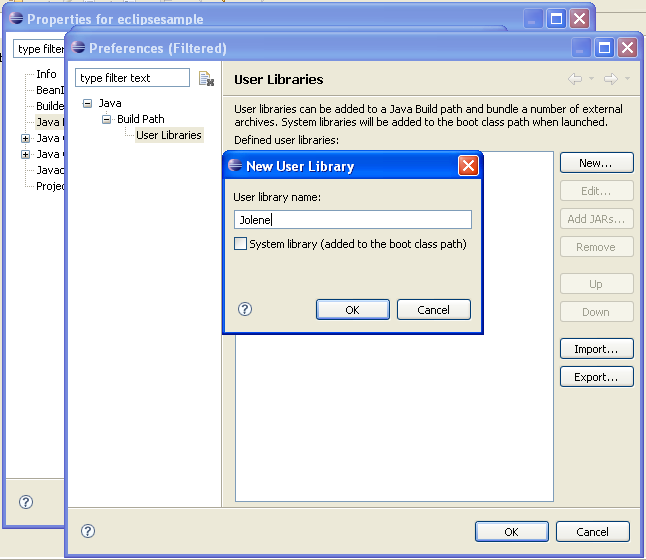The image size is (646, 560).
Task: Click help icon in Properties window
Action: click(x=26, y=502)
